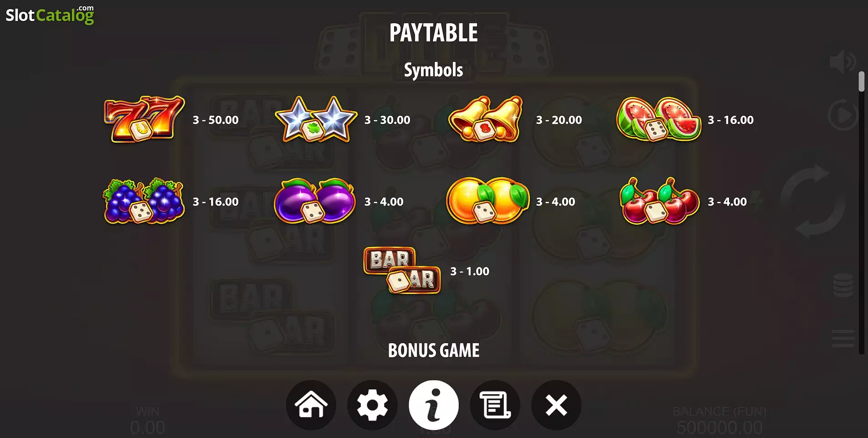The height and width of the screenshot is (438, 868).
Task: Click the twin stars symbol
Action: [316, 119]
